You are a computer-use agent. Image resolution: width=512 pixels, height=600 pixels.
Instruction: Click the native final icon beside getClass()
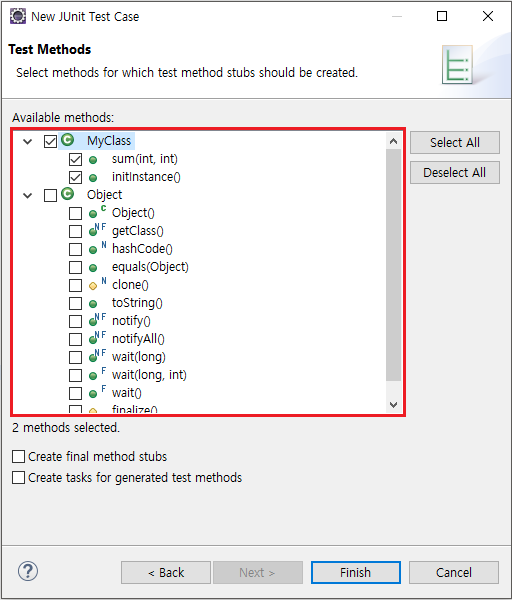point(97,230)
